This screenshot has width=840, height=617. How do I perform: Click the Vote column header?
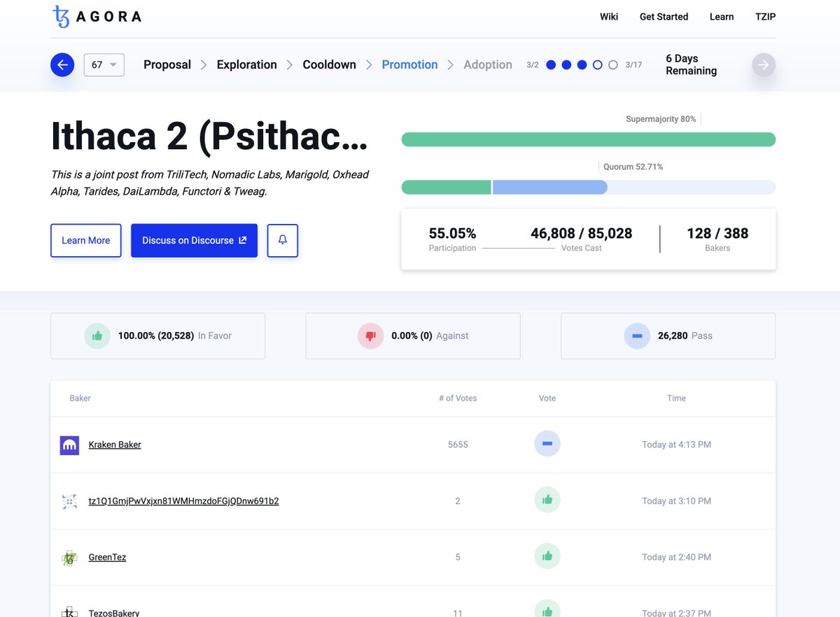[547, 398]
